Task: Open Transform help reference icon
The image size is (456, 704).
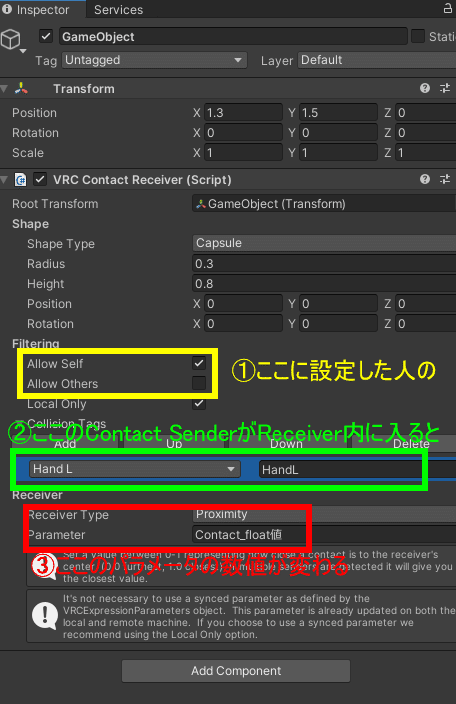Action: click(x=425, y=88)
